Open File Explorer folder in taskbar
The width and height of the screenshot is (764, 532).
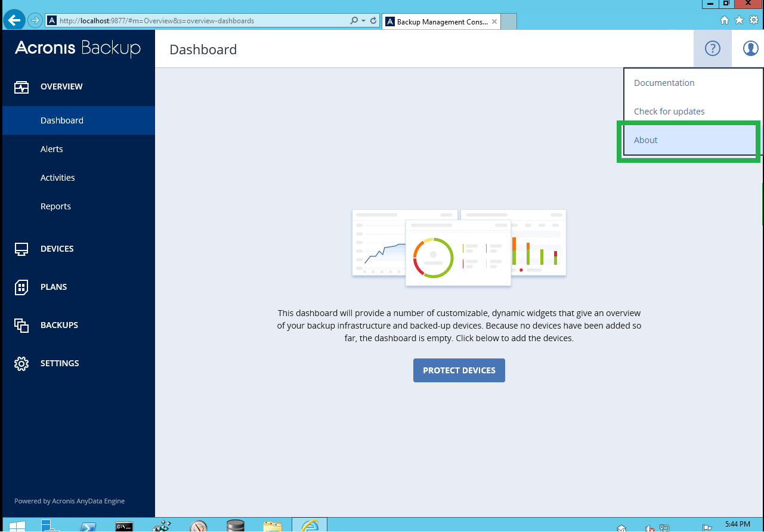point(273,526)
